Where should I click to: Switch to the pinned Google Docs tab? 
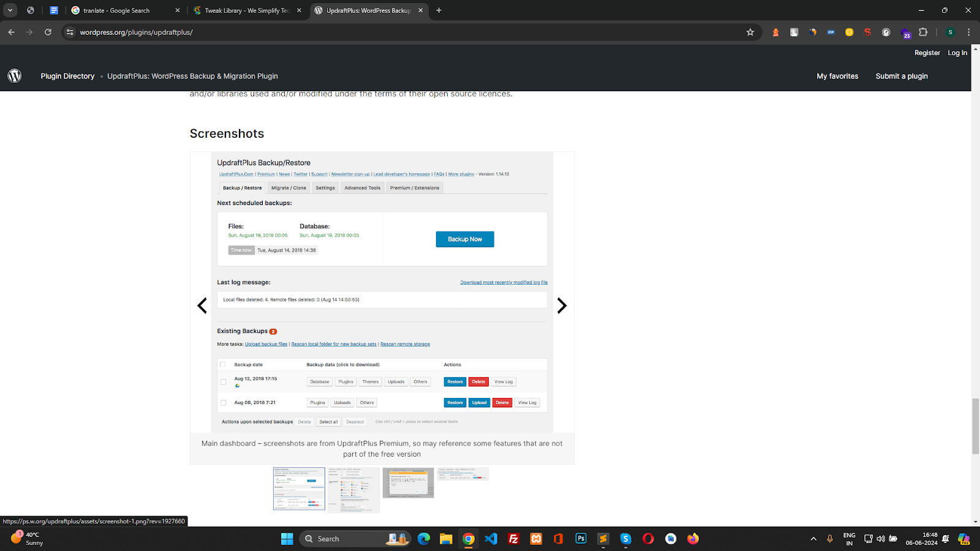click(x=54, y=10)
